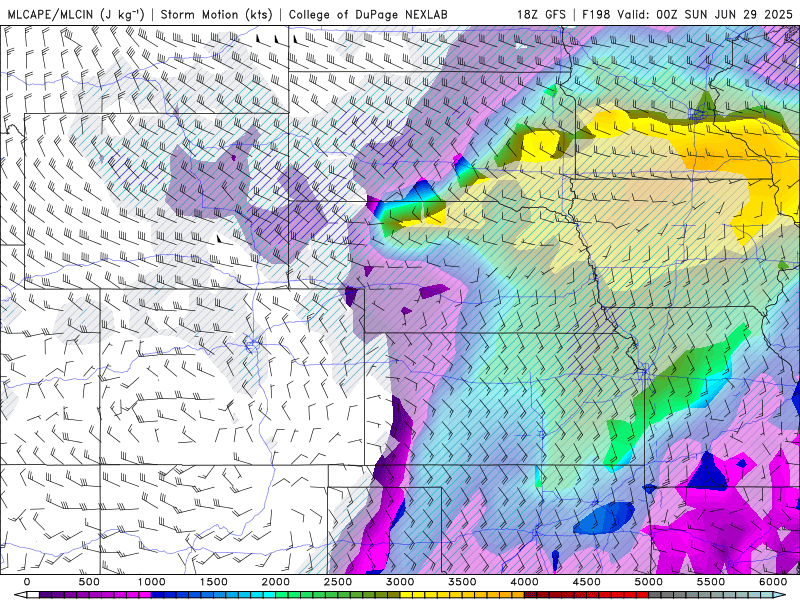Click the left arrow end of the color bar
Screen dimensions: 800x600
[20, 595]
